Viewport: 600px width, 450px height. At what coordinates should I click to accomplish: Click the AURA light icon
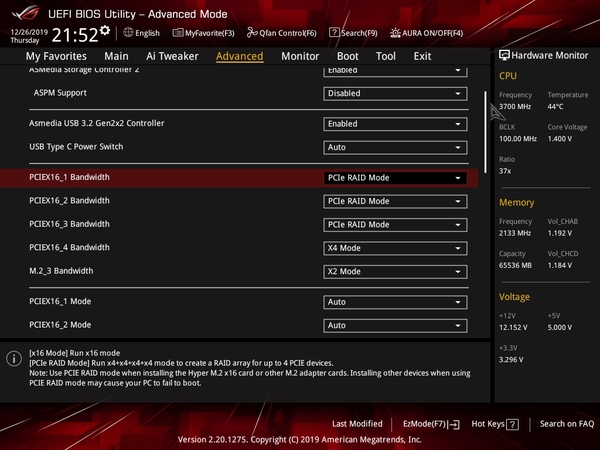coord(395,33)
